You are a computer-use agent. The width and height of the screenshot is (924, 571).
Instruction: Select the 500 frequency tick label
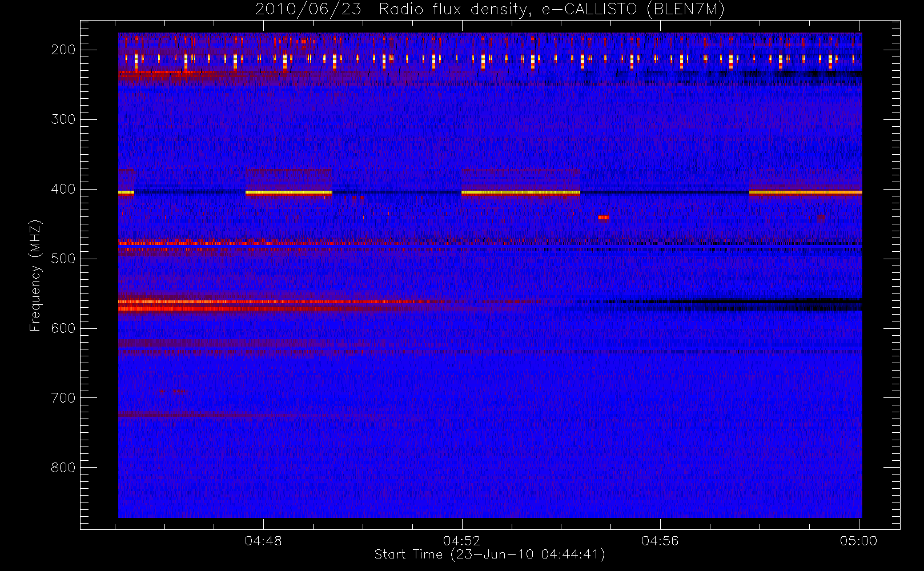63,259
